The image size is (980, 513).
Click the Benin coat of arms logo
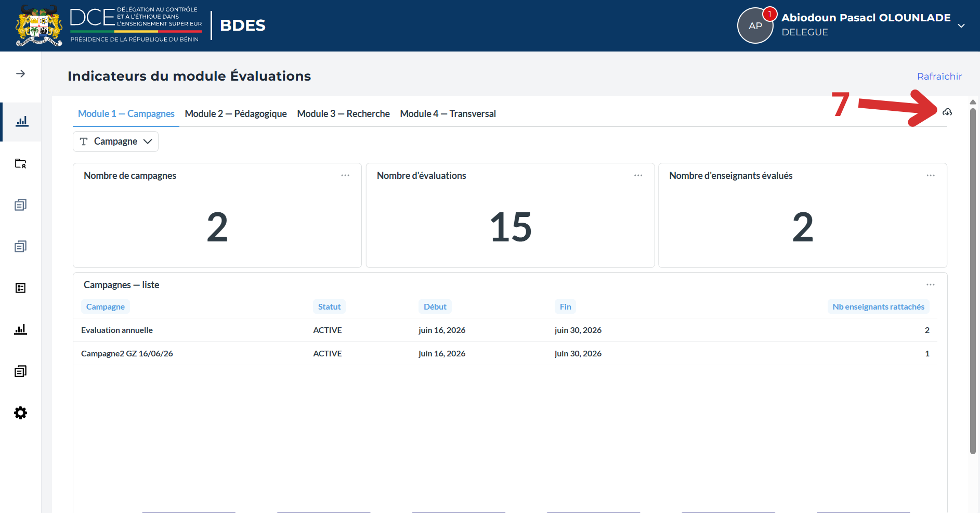point(39,25)
